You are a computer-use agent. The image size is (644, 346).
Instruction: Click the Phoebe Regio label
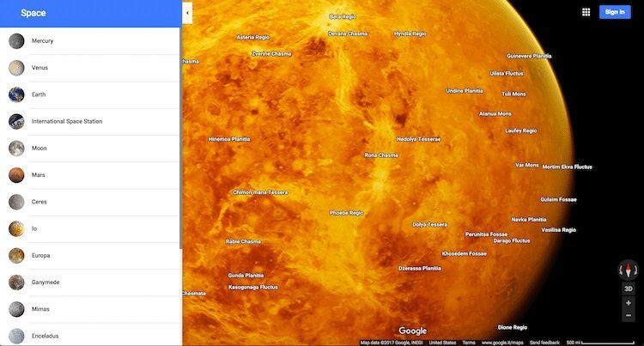point(347,213)
